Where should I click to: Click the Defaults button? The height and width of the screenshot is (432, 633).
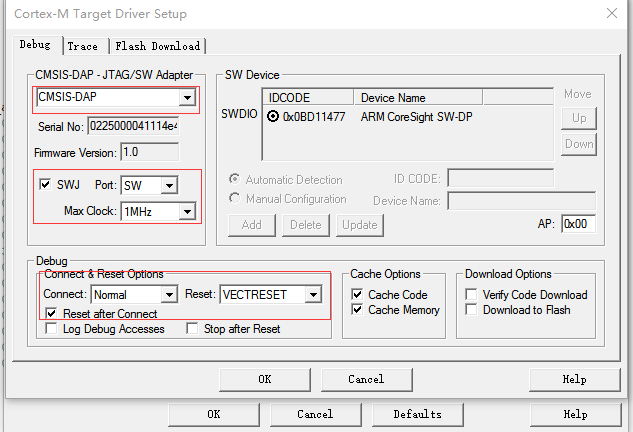tap(417, 414)
